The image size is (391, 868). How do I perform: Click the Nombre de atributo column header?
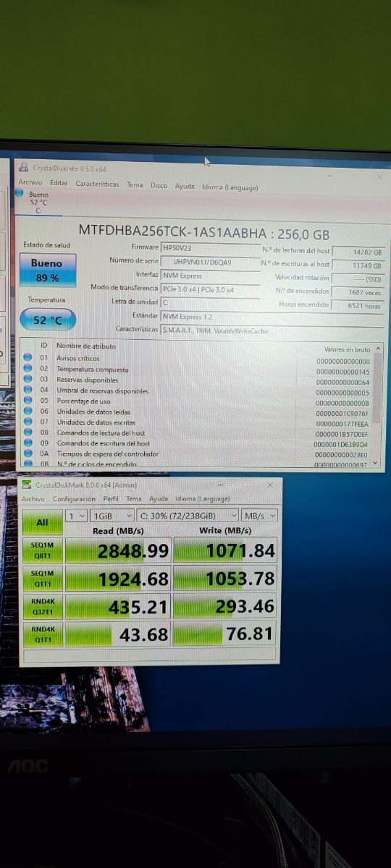tap(86, 346)
